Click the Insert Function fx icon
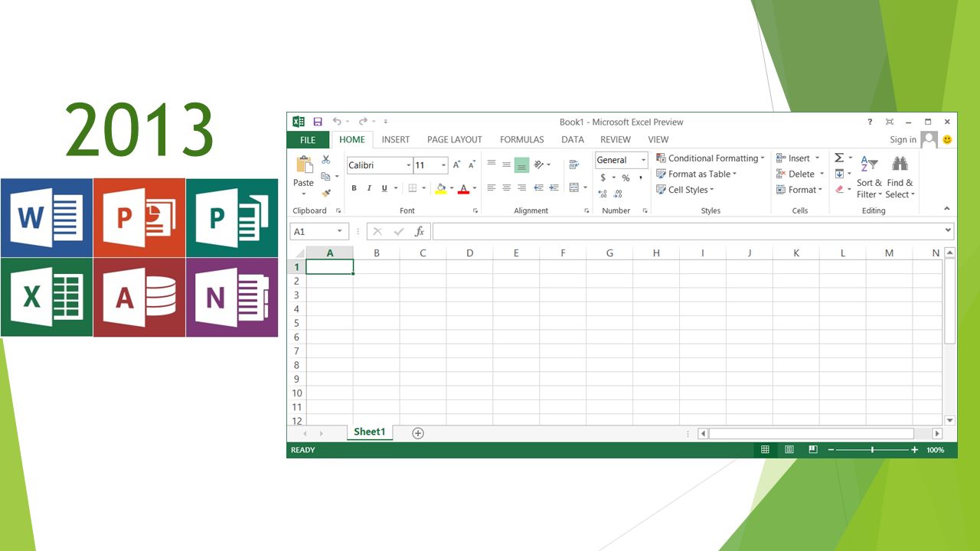The image size is (980, 551). pyautogui.click(x=420, y=232)
